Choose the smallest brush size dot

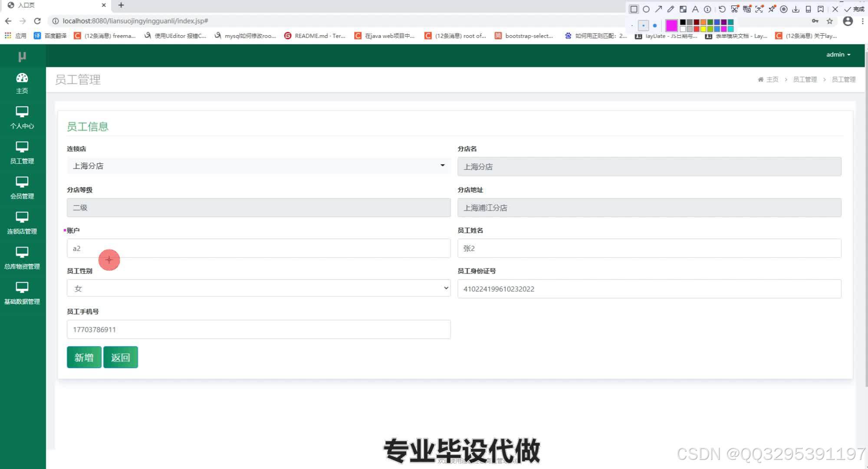pyautogui.click(x=632, y=26)
